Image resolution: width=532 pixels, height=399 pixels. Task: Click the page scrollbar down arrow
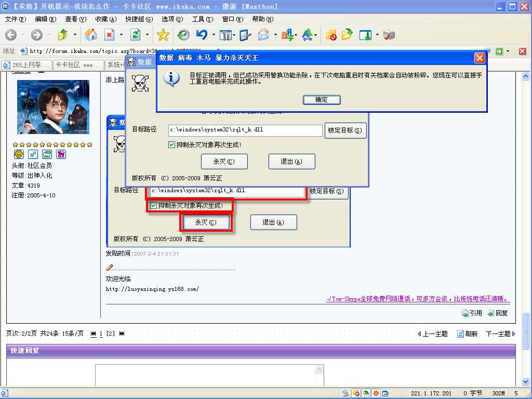coord(526,382)
